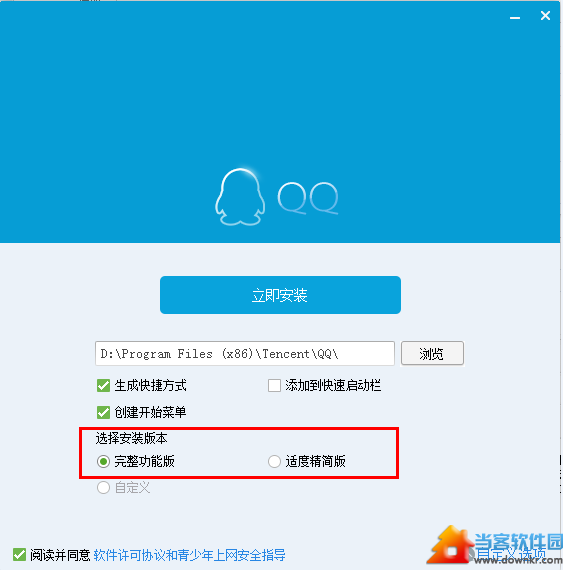563x570 pixels.
Task: Select 完整功能版 radio button
Action: tap(103, 462)
